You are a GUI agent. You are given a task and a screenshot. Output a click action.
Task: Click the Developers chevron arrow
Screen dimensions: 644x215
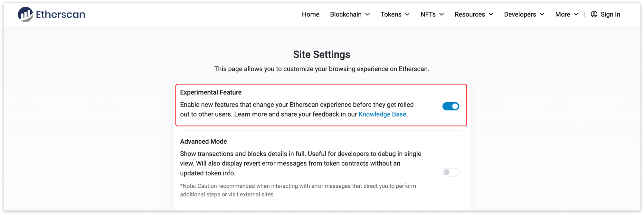542,14
